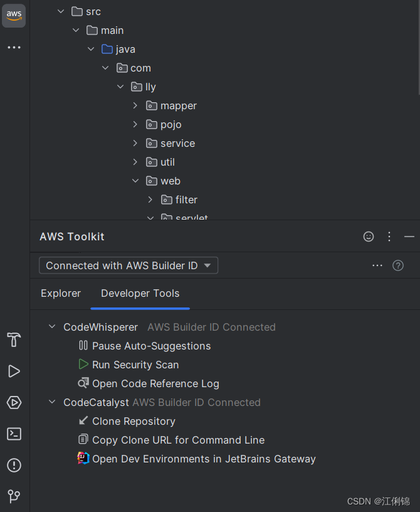This screenshot has width=420, height=512.
Task: Open the Services tool window icon
Action: tap(14, 402)
